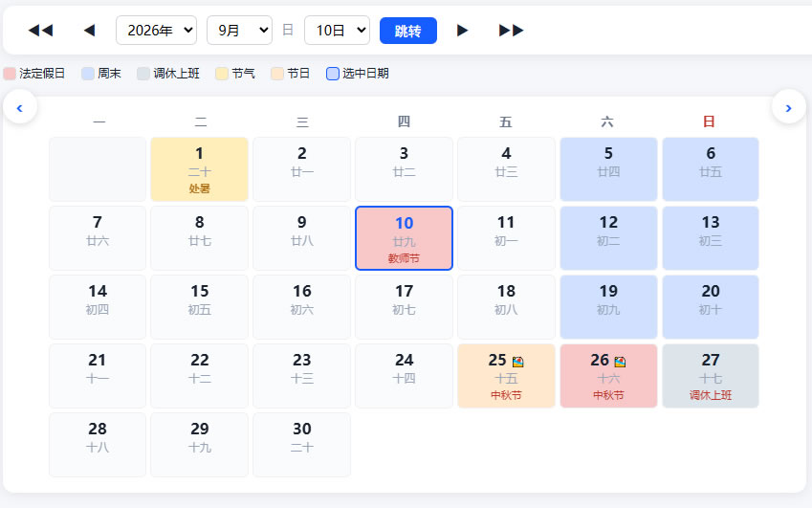Go to next month with single right arrow
This screenshot has height=508, width=812.
463,31
